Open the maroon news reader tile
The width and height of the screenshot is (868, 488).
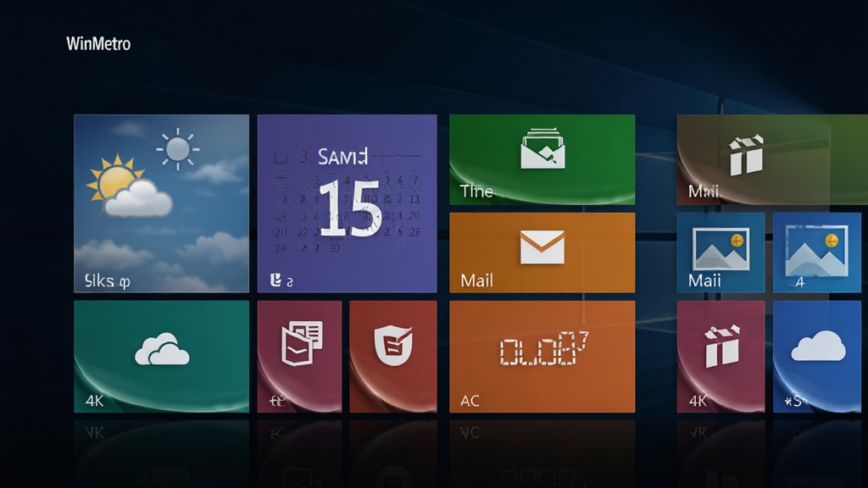(x=299, y=357)
